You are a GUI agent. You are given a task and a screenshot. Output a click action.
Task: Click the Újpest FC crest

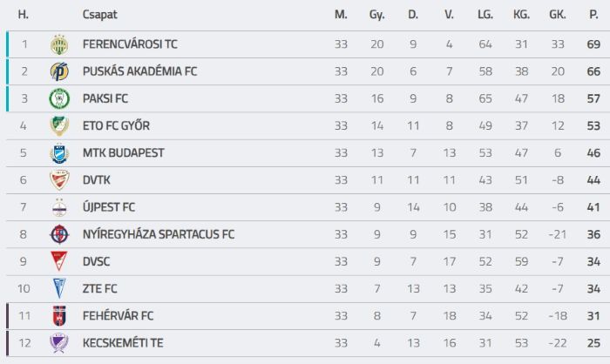pyautogui.click(x=59, y=207)
